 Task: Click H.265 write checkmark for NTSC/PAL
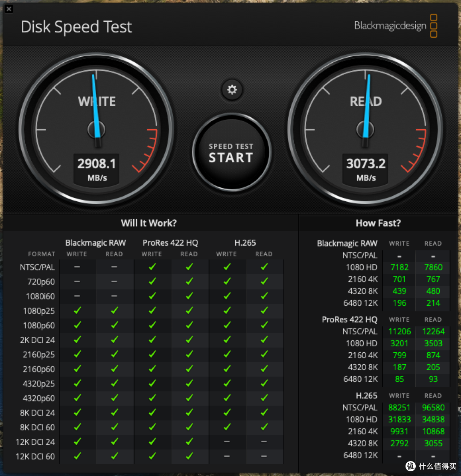click(x=227, y=267)
